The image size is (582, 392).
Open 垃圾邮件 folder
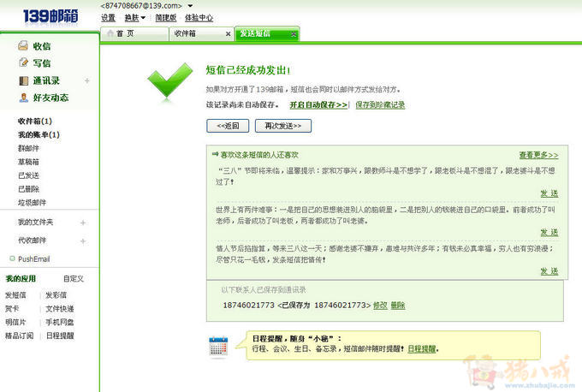[x=32, y=202]
